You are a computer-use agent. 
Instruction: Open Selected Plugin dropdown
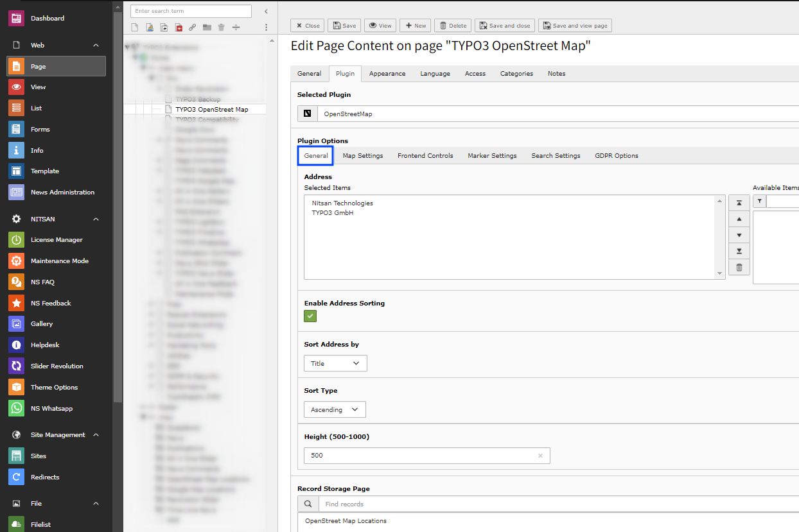pyautogui.click(x=558, y=114)
